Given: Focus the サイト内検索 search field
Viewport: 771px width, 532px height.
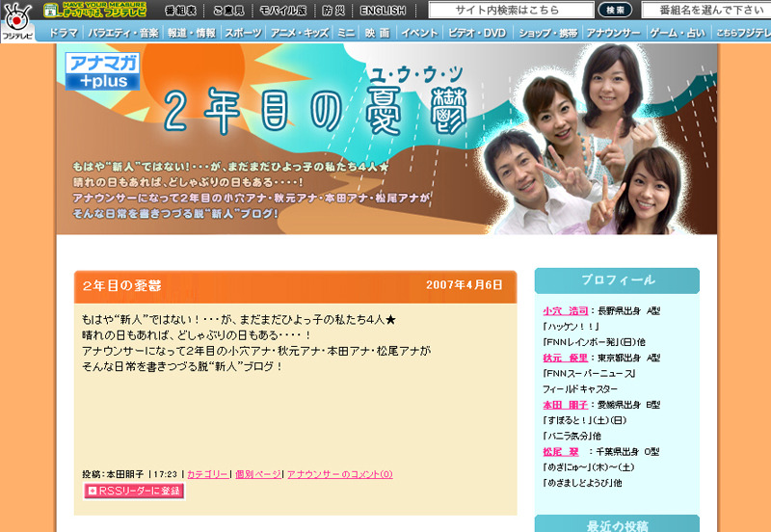Looking at the screenshot, I should [511, 10].
